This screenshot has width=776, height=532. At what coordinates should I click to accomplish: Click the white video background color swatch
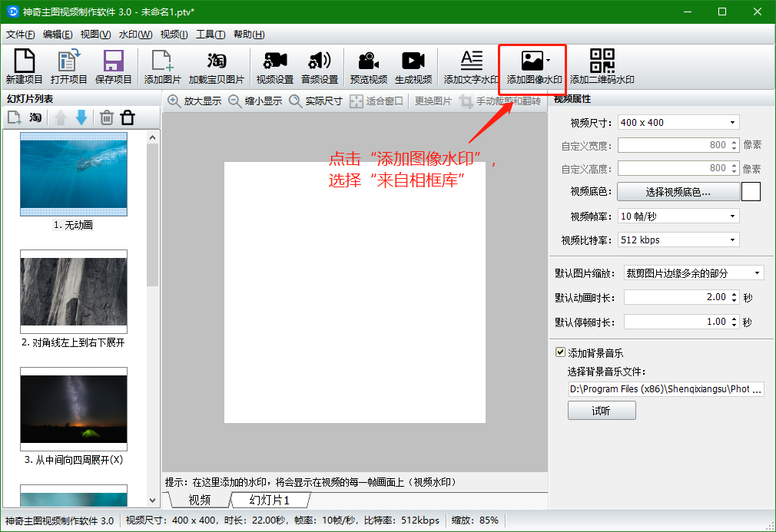tap(751, 192)
